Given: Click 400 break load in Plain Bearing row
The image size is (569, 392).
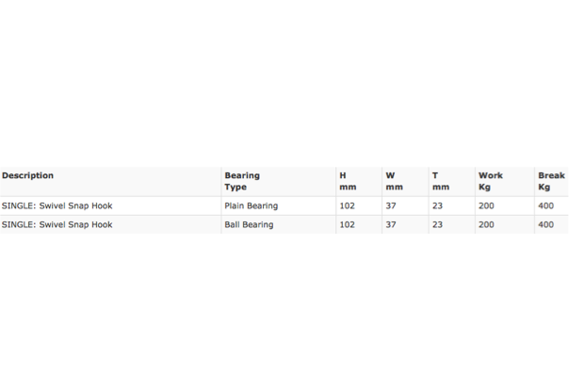Looking at the screenshot, I should pos(545,205).
